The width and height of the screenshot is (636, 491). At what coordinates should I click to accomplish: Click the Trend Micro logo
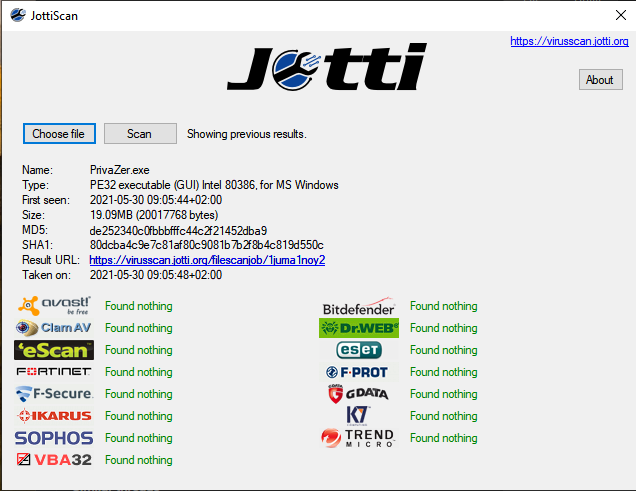(x=357, y=438)
